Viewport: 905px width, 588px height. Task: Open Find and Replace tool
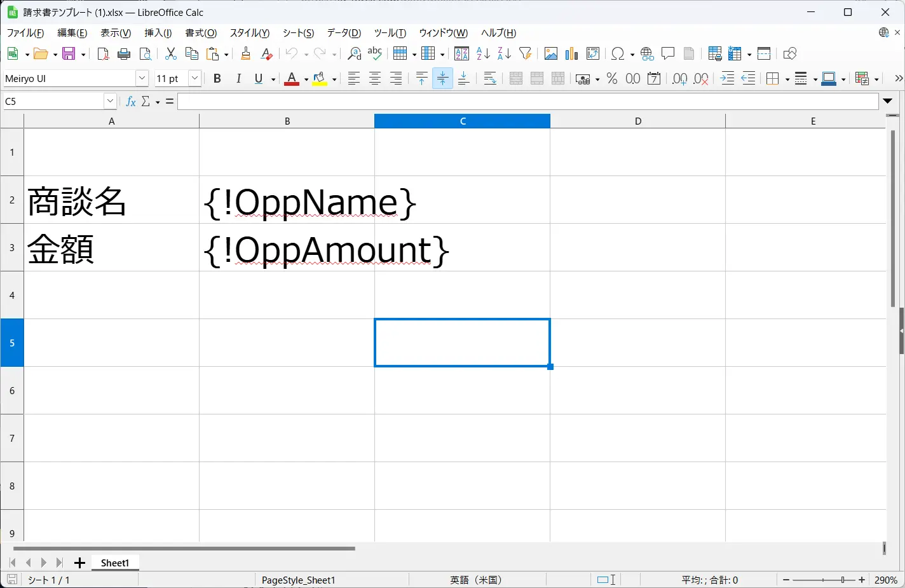coord(354,54)
